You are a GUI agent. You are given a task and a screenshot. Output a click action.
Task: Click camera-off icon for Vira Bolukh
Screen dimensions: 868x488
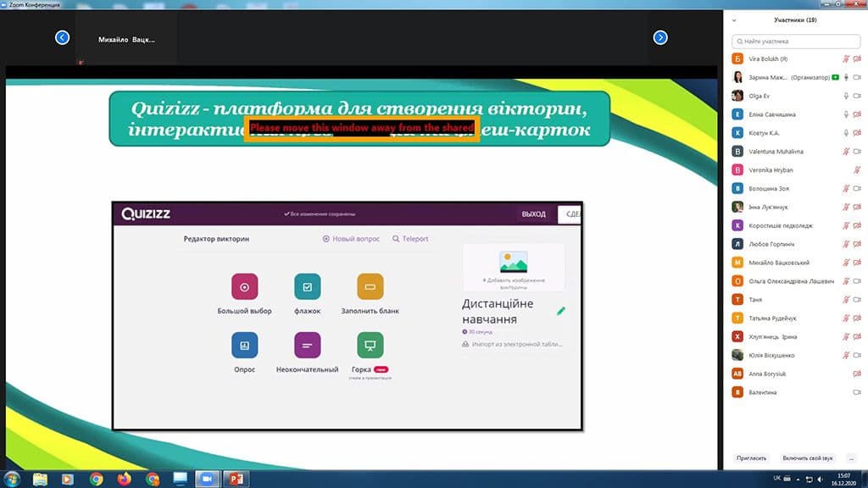click(857, 58)
